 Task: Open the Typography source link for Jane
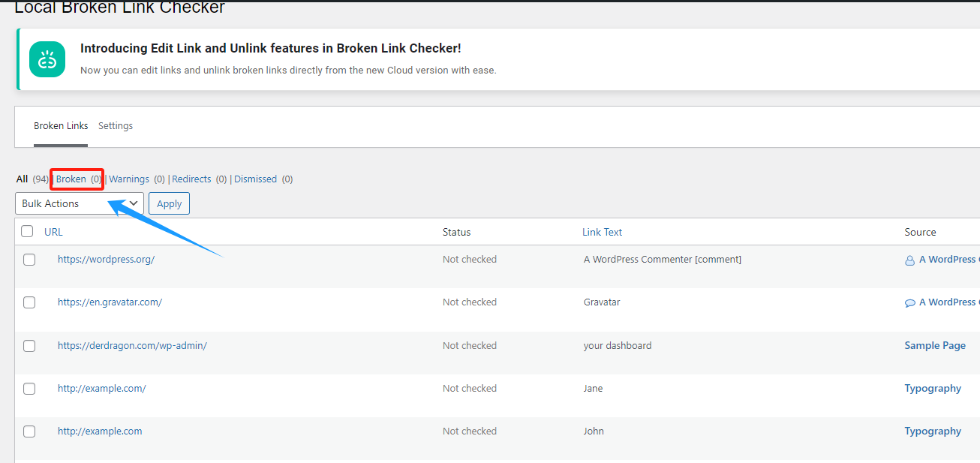[933, 388]
